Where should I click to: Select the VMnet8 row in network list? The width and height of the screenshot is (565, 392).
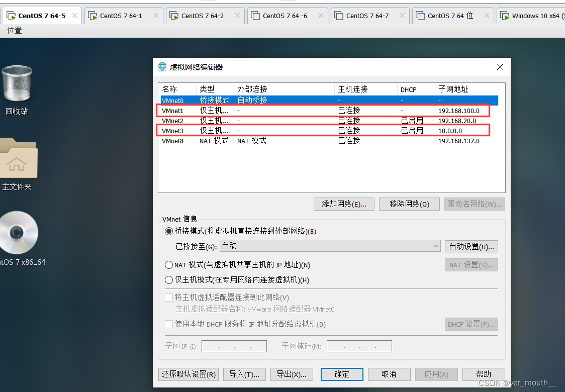pyautogui.click(x=329, y=141)
